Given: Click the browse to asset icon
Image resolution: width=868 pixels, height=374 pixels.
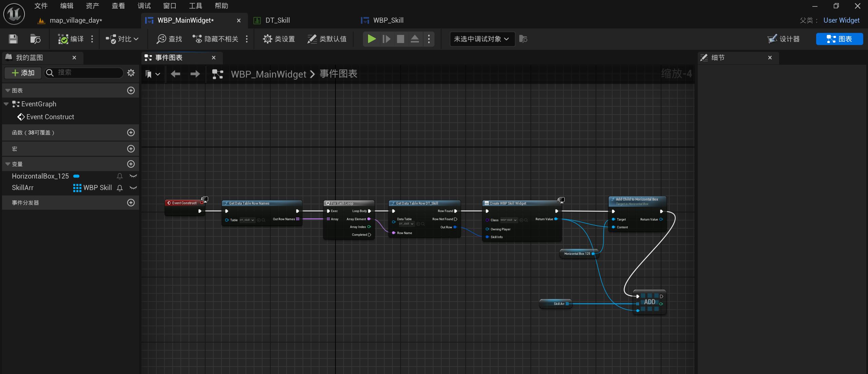Looking at the screenshot, I should point(35,39).
